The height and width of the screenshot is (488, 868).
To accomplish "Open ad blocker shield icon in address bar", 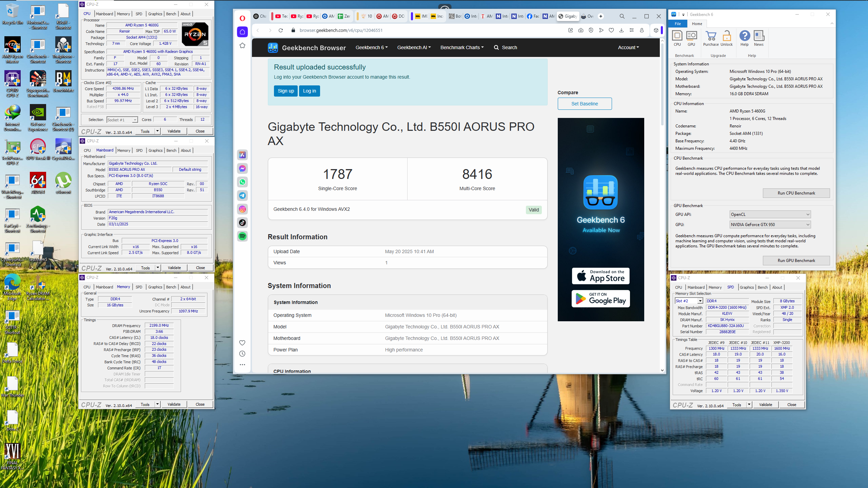I will [x=591, y=30].
